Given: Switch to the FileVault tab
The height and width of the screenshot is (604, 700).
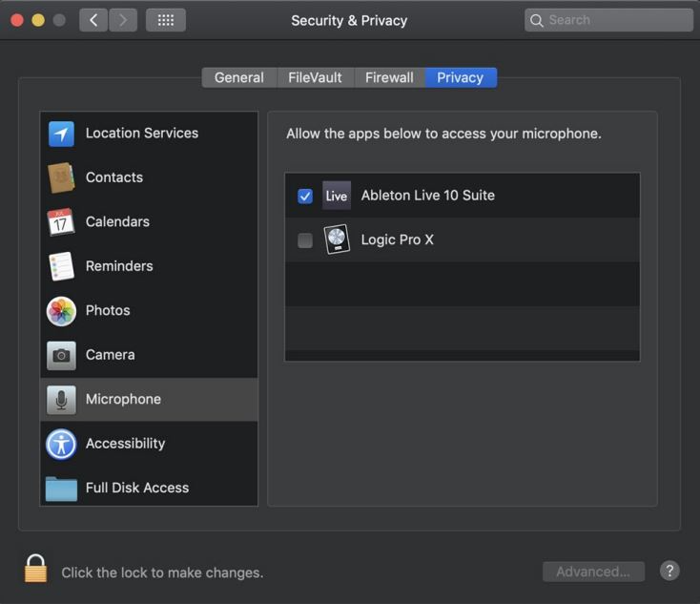Looking at the screenshot, I should coord(315,77).
